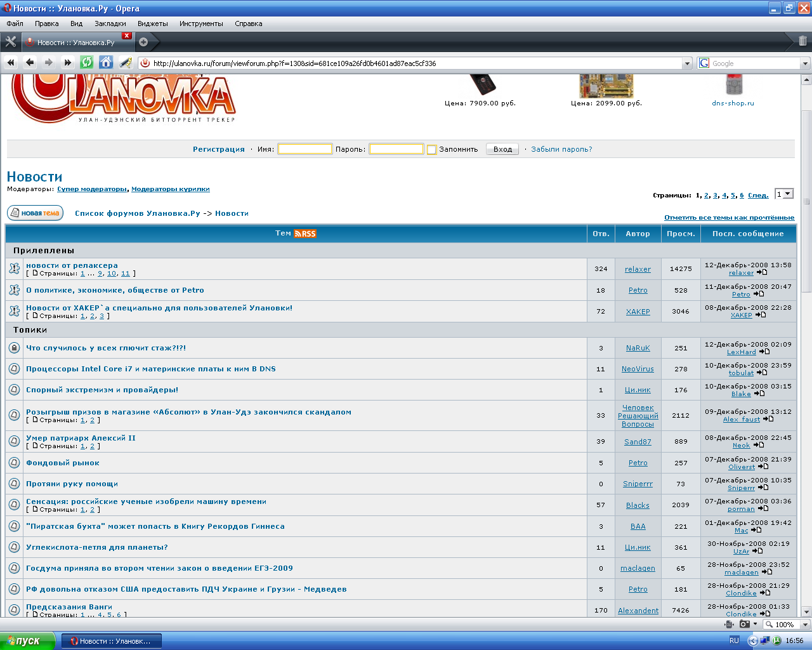812x650 pixels.
Task: Click the Windows Пуск start button
Action: click(27, 640)
